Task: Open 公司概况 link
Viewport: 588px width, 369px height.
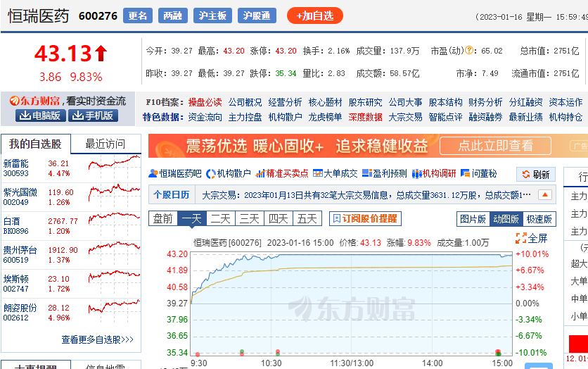Action: (245, 102)
